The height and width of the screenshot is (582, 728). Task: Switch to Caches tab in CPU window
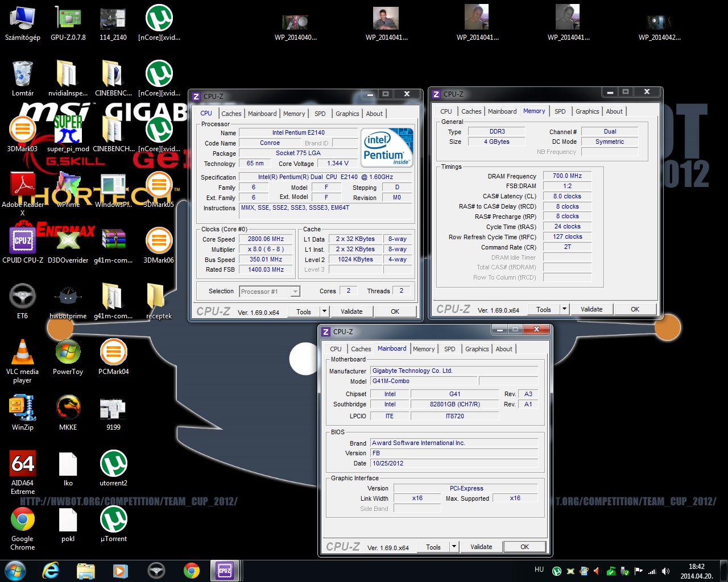tap(231, 114)
